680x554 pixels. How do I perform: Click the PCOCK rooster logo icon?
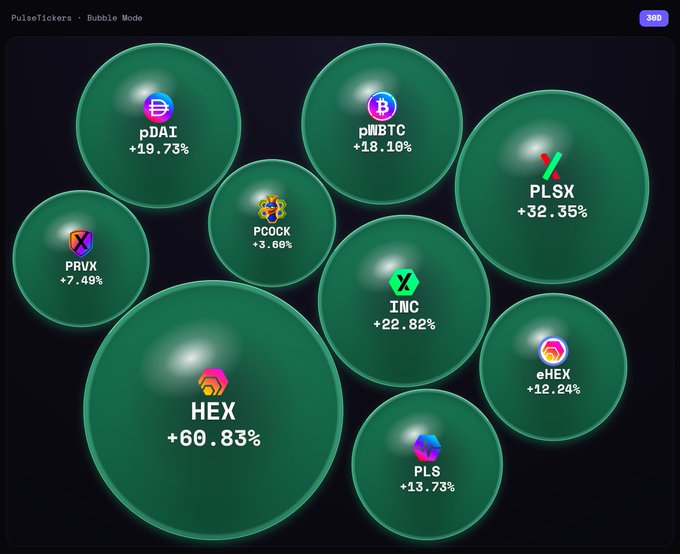click(272, 209)
